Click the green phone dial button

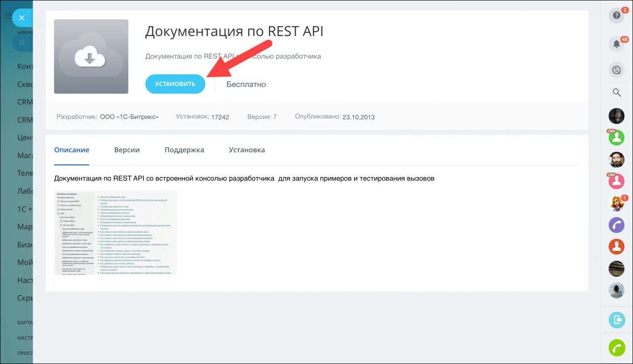tap(617, 348)
